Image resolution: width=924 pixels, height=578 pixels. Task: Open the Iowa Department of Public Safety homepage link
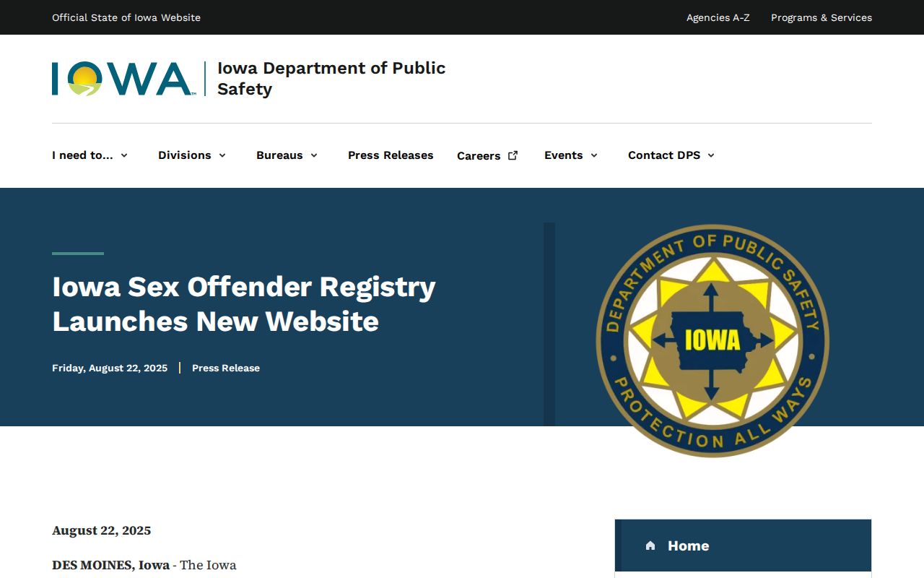click(331, 79)
